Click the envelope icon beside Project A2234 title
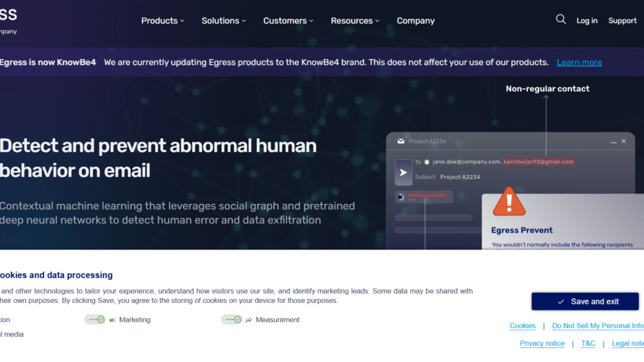 401,141
